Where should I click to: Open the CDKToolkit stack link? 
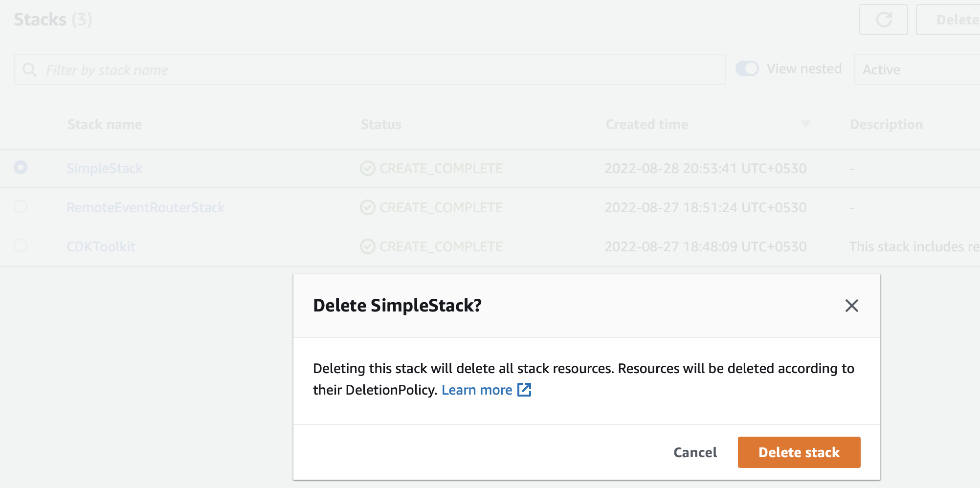[x=101, y=246]
